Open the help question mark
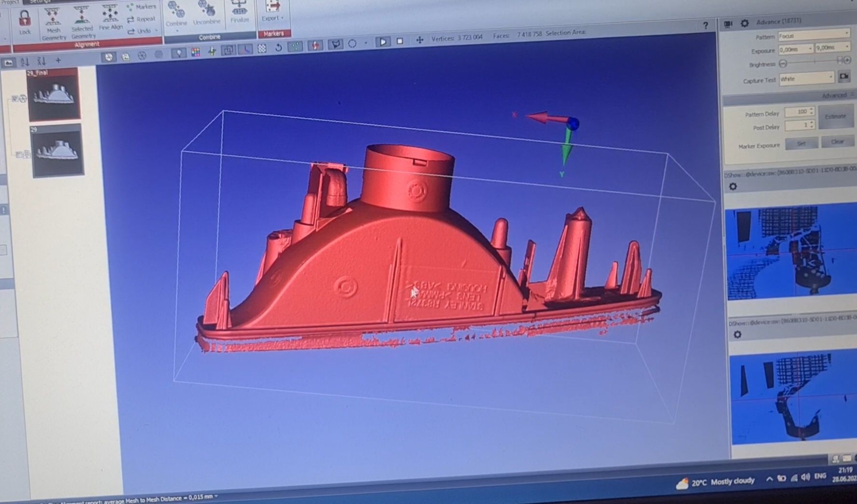The image size is (857, 504). [x=705, y=26]
